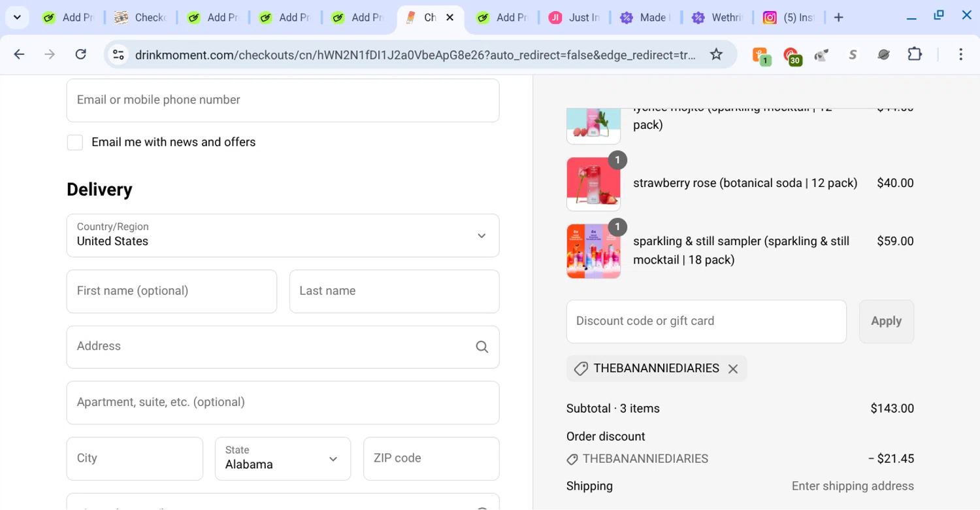Click the drinkmoment.com address bar URL
This screenshot has height=510, width=980.
(416, 55)
